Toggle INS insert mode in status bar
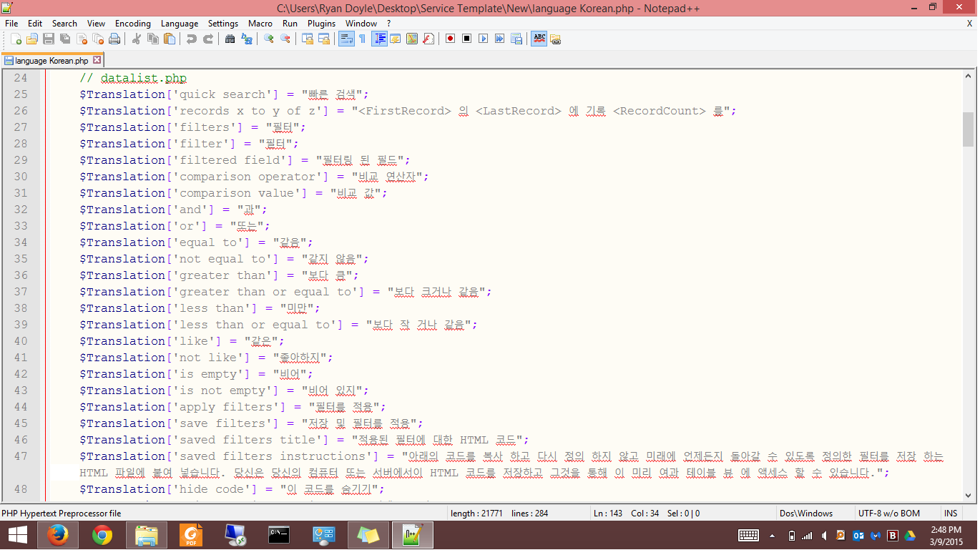980x555 pixels. point(950,514)
